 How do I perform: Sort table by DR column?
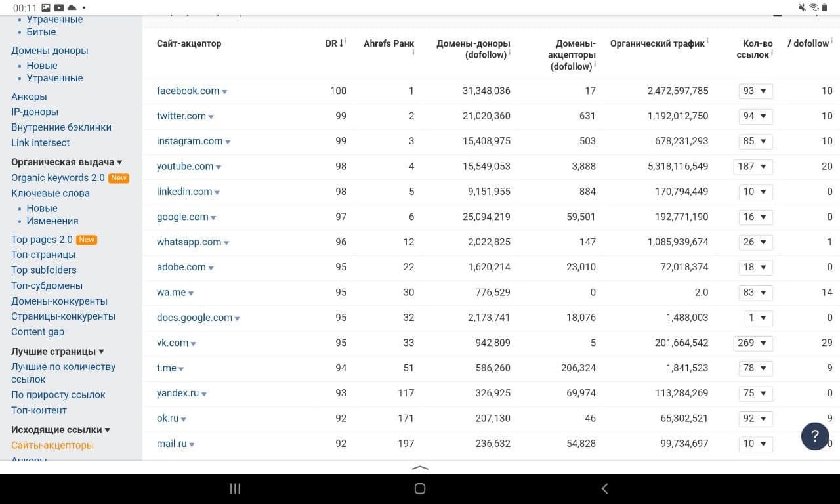[x=334, y=43]
